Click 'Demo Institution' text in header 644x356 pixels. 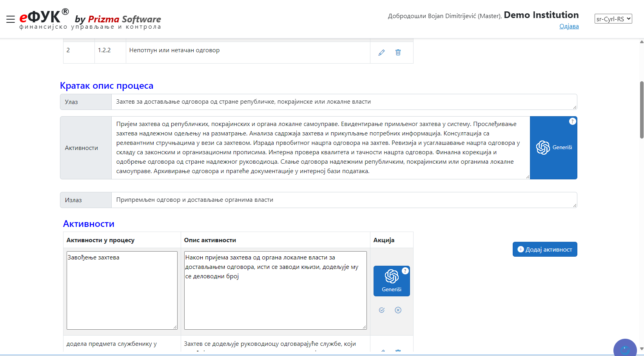[x=541, y=15]
